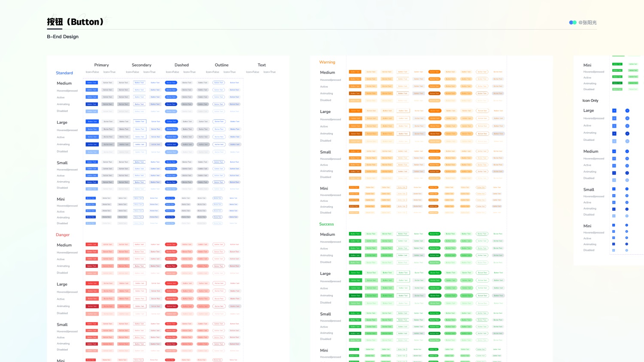Click the round icon button in Icon Only Mini row
Image resolution: width=644 pixels, height=362 pixels.
pos(626,225)
